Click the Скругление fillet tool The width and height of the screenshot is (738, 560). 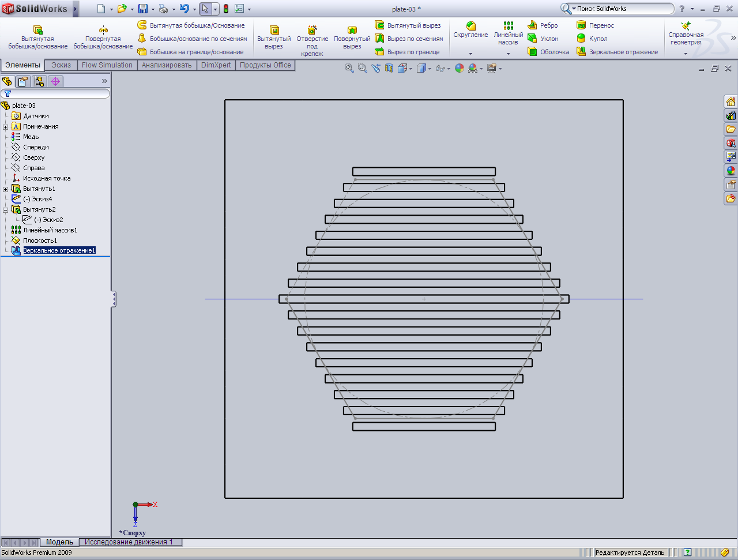(470, 30)
